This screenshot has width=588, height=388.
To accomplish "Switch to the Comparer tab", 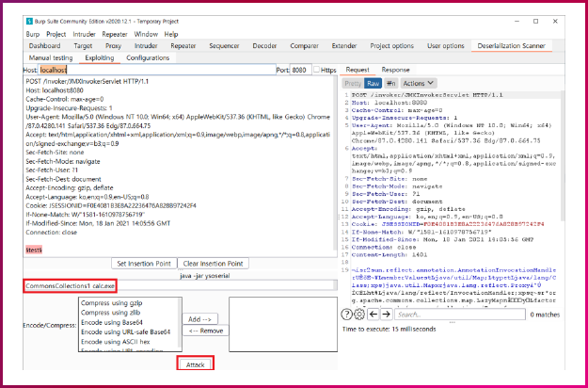I will pyautogui.click(x=304, y=46).
